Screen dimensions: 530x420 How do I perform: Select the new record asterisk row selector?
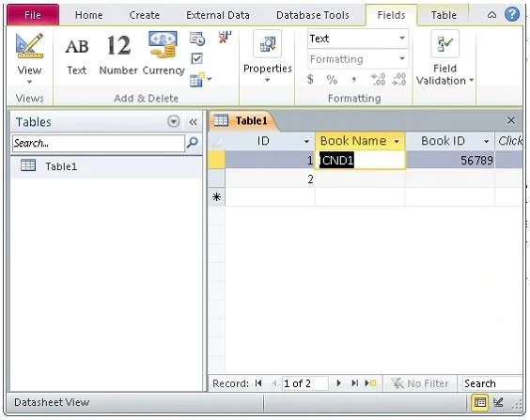pyautogui.click(x=217, y=197)
